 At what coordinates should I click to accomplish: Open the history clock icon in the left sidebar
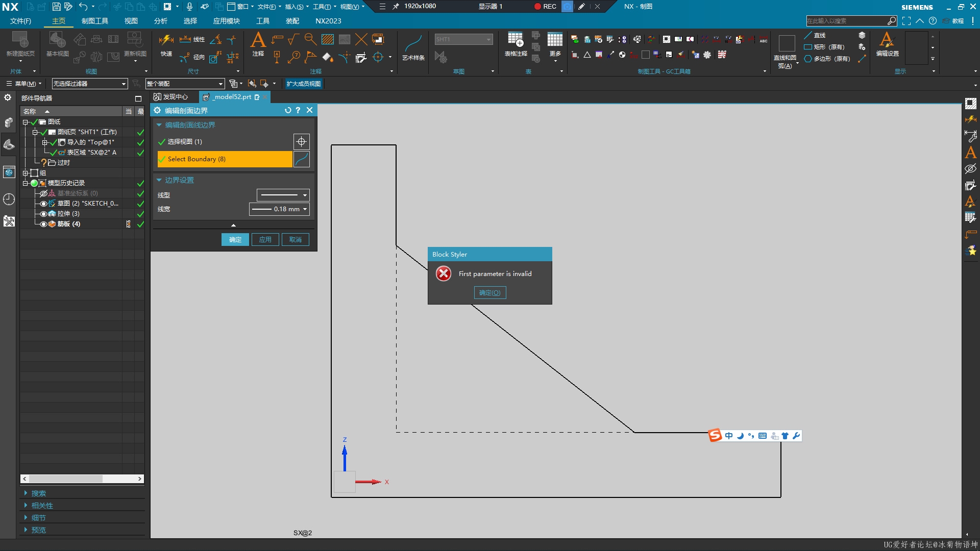pos(9,199)
